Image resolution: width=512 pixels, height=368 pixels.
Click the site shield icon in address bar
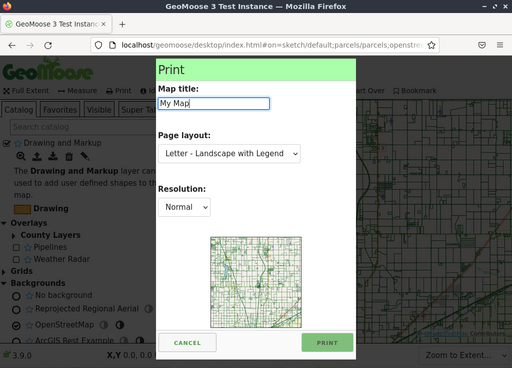coord(98,45)
